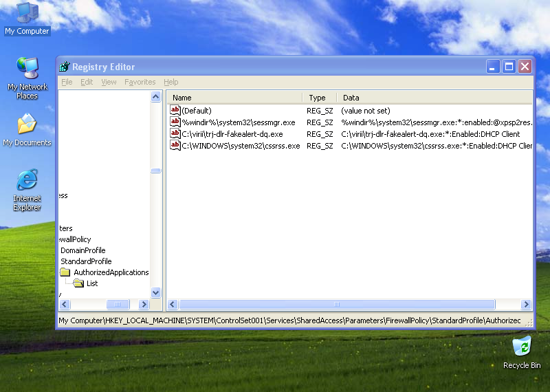The image size is (550, 392).
Task: Click REG_SZ type of the (Default) row
Action: pyautogui.click(x=320, y=111)
